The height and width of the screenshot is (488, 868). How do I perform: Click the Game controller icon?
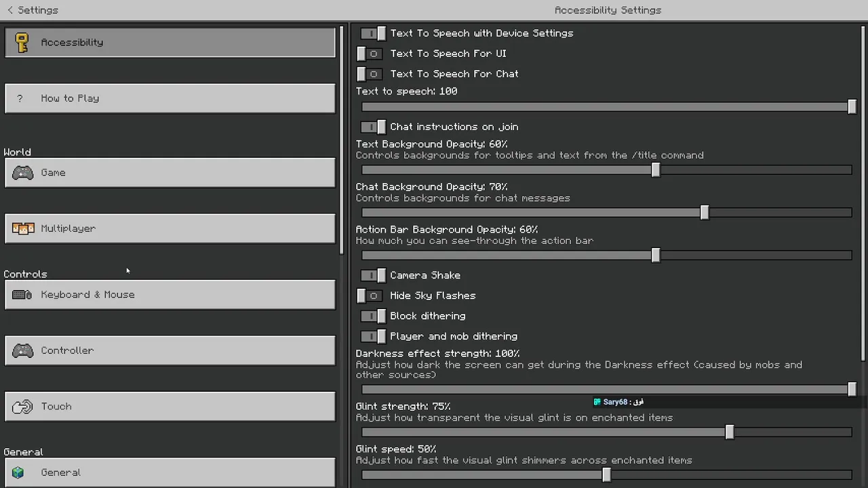(x=22, y=173)
